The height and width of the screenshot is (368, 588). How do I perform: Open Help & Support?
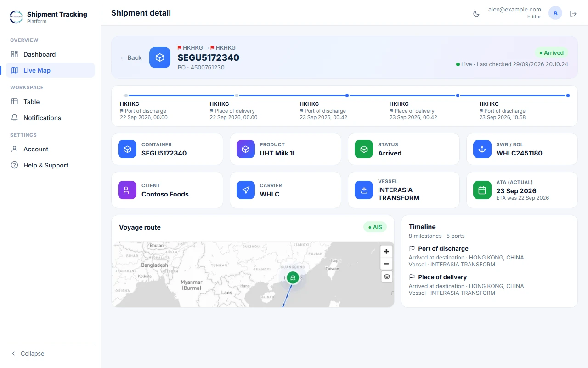[x=51, y=165]
